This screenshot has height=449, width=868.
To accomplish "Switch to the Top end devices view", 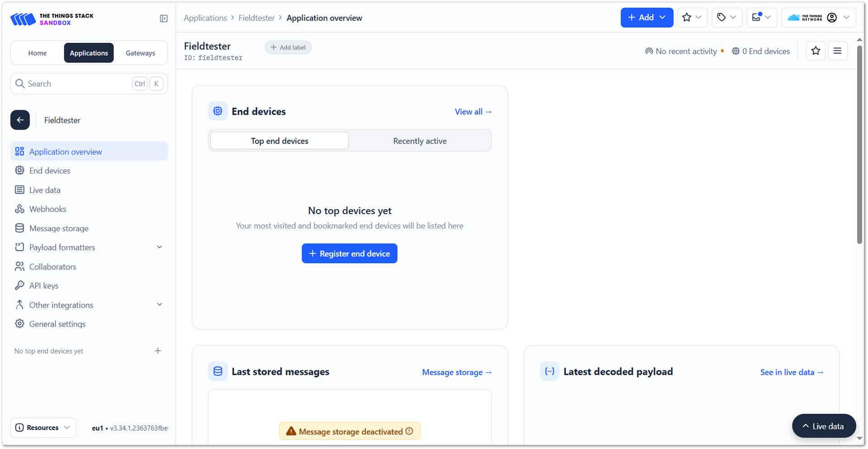I will pos(279,141).
